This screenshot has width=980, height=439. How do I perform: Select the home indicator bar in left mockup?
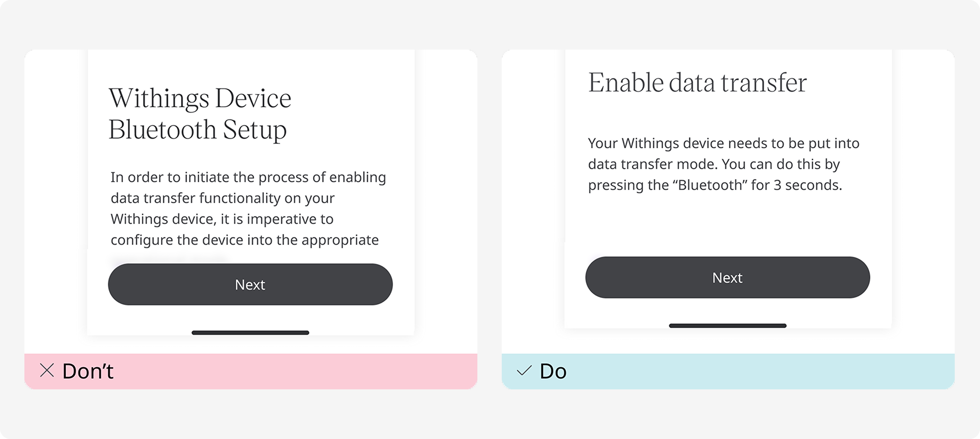click(x=250, y=333)
